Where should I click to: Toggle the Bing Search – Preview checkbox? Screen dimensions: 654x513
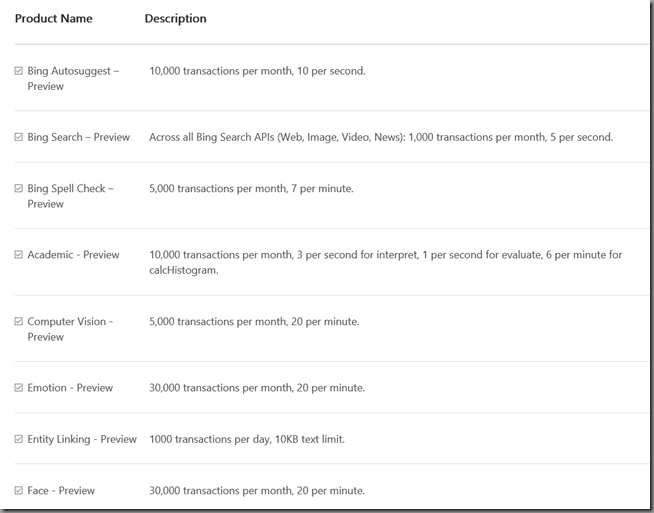click(x=18, y=137)
